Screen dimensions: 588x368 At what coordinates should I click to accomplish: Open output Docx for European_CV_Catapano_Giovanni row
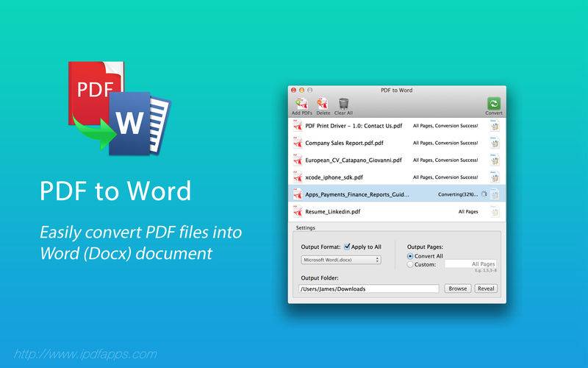[x=495, y=160]
